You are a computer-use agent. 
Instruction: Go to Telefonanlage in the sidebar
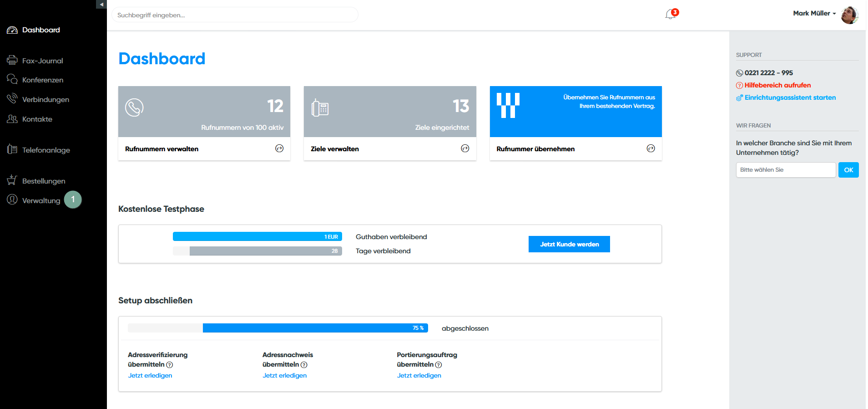(x=46, y=150)
